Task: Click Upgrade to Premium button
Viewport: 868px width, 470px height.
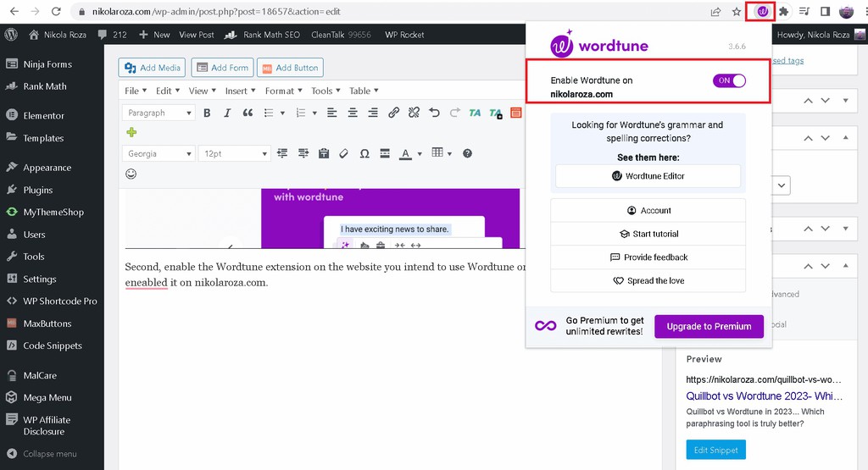Action: pyautogui.click(x=709, y=326)
